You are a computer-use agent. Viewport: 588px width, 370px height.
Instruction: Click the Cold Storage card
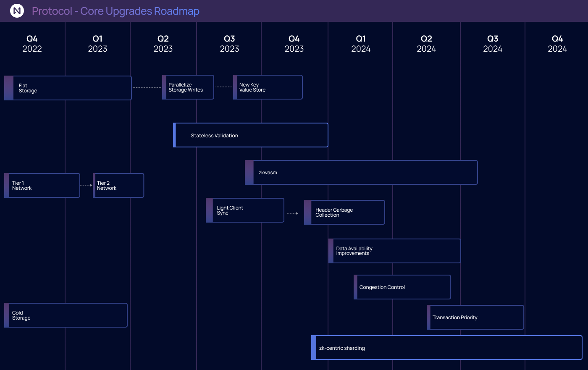pos(65,315)
